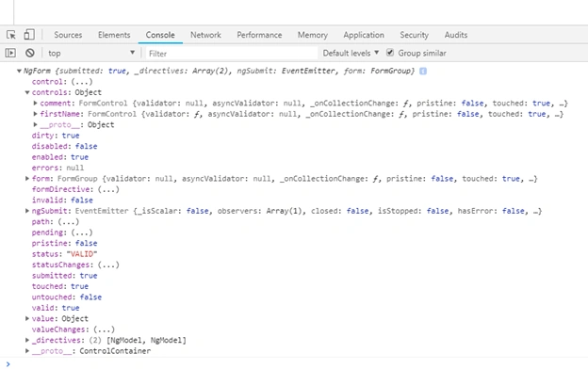The width and height of the screenshot is (588, 369).
Task: Activate the inspect element picker icon
Action: tap(11, 35)
